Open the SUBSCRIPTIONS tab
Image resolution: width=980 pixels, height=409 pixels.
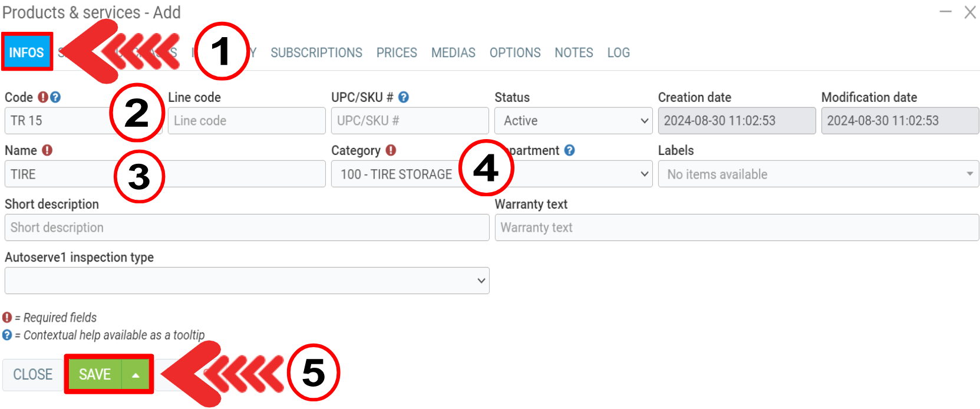click(316, 52)
